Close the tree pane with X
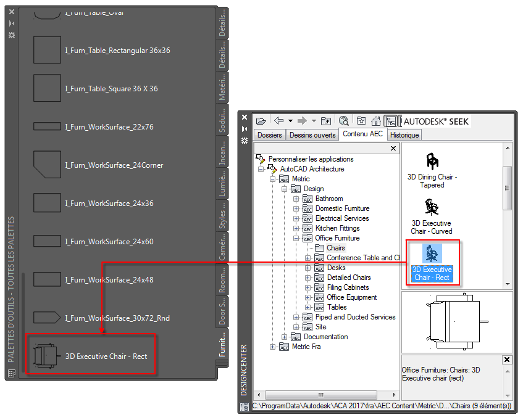This screenshot has height=420, width=523. click(x=393, y=148)
